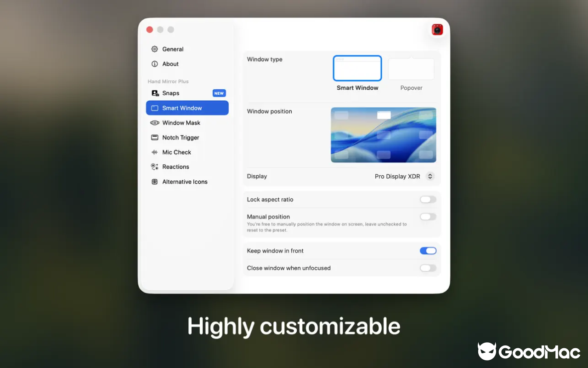Open the About section

coord(170,64)
